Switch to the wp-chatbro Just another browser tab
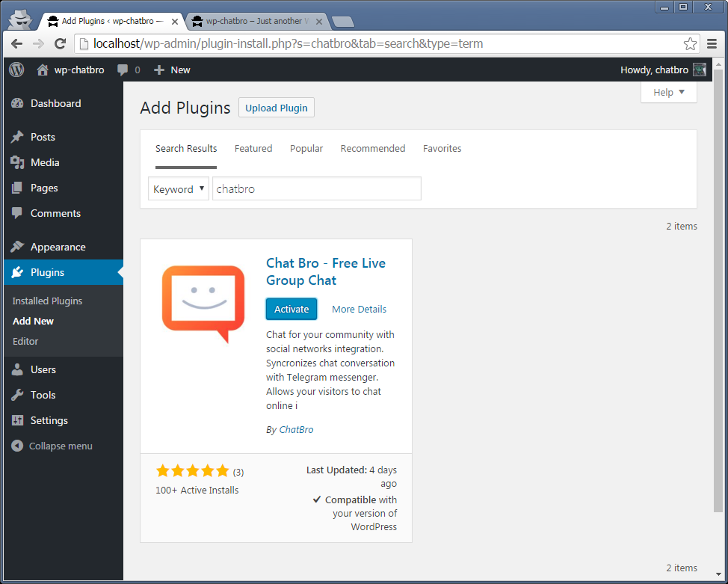The width and height of the screenshot is (728, 584). (x=258, y=22)
